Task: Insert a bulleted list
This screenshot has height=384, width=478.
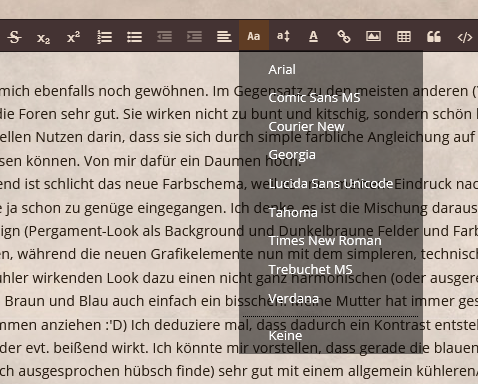Action: (134, 37)
